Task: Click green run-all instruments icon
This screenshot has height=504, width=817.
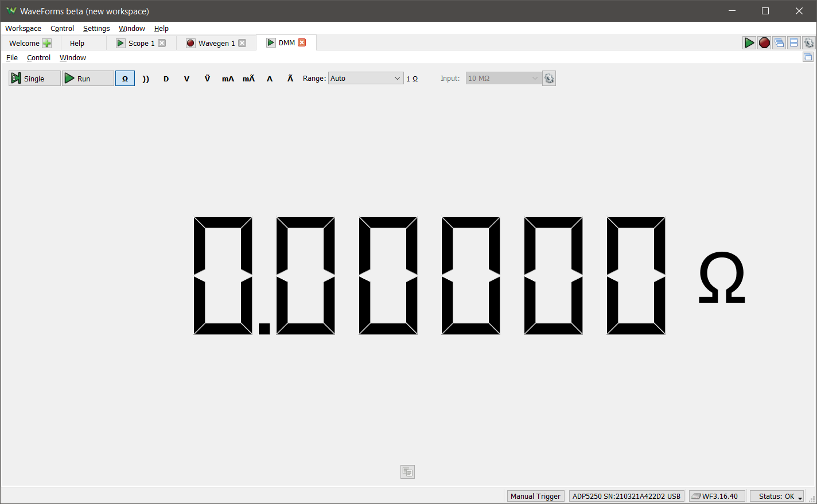Action: 749,42
